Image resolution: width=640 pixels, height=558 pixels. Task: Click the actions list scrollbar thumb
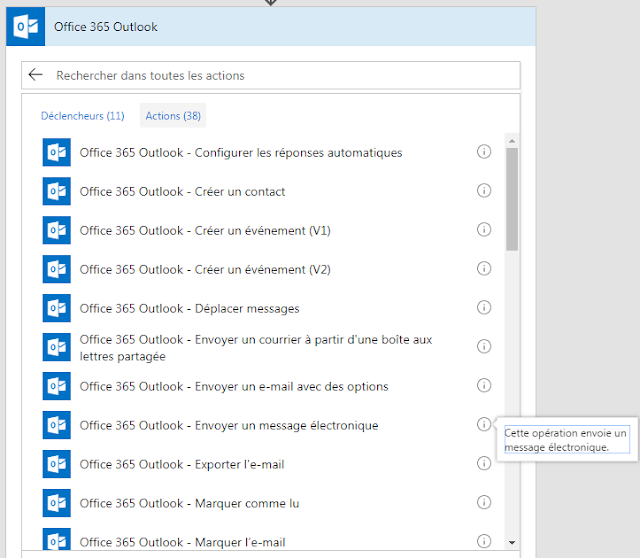(x=512, y=199)
